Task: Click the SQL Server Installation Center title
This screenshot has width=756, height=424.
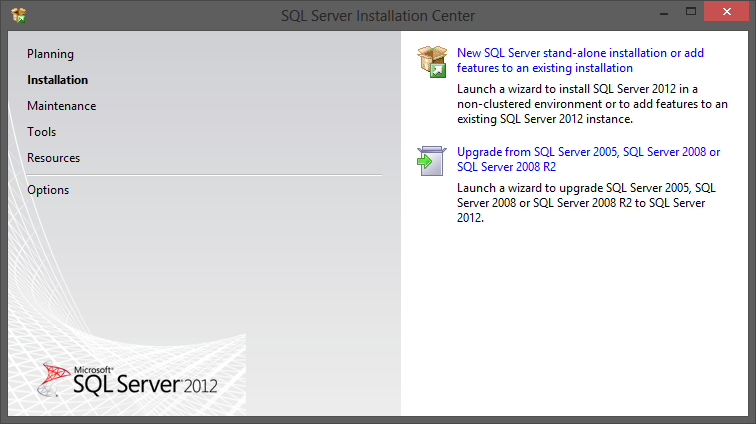Action: click(378, 16)
